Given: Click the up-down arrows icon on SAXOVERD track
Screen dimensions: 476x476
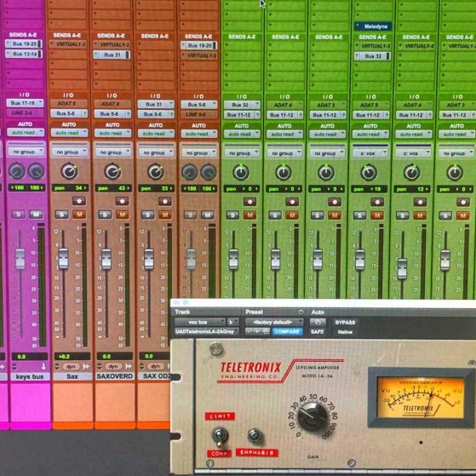Looking at the screenshot, I should (100, 367).
